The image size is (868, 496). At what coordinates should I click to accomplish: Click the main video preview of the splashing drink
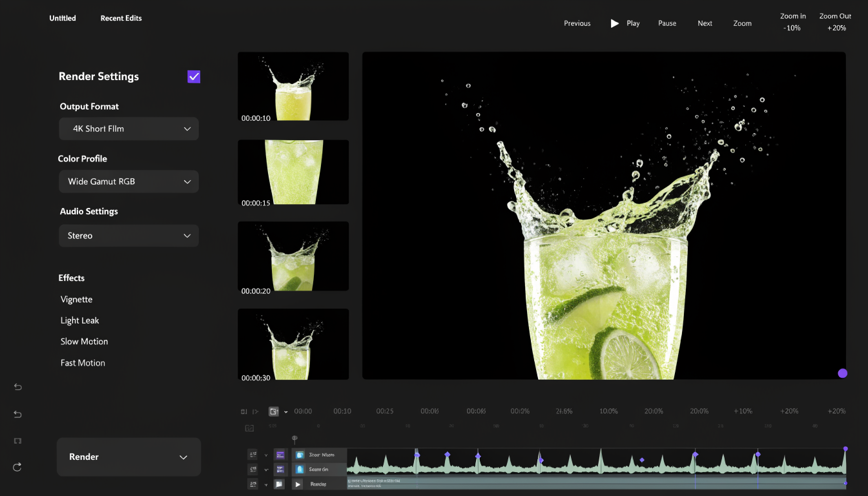pyautogui.click(x=604, y=216)
